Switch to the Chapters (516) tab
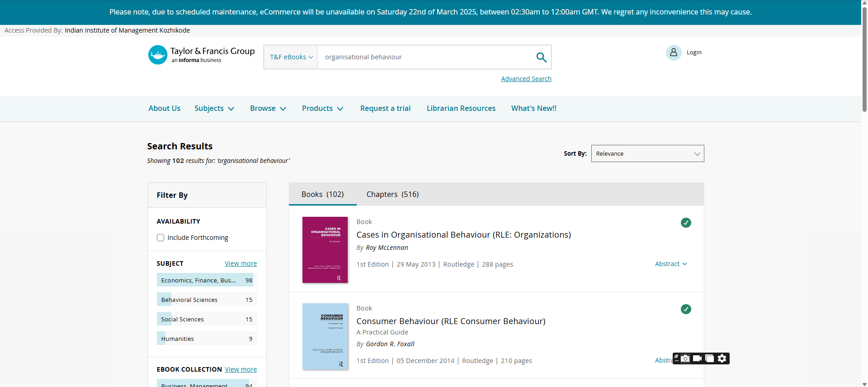The width and height of the screenshot is (868, 387). (x=392, y=194)
